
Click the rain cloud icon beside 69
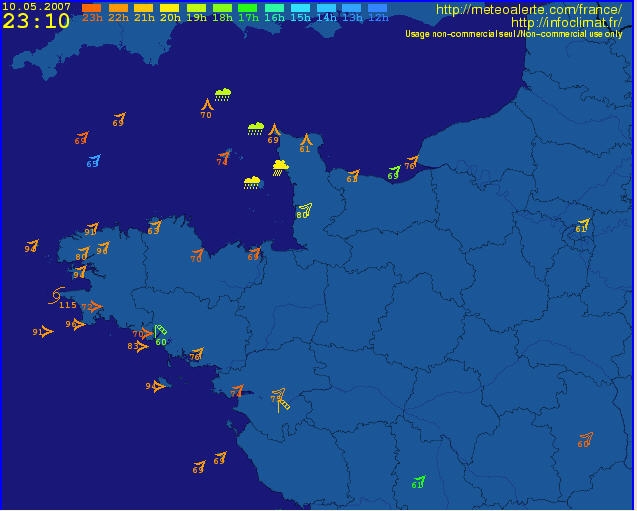pos(256,128)
